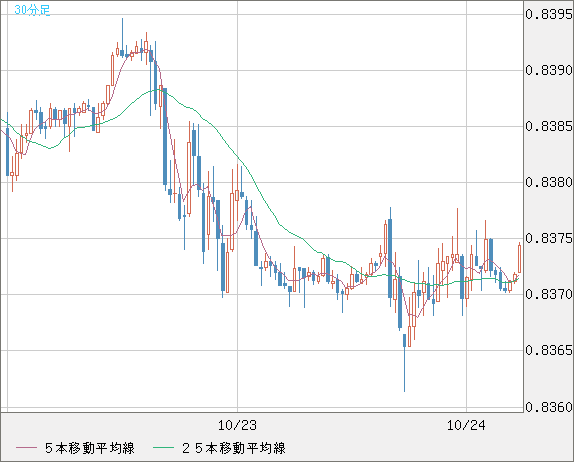Click the 0.8360 price axis label
The height and width of the screenshot is (462, 574).
pyautogui.click(x=549, y=407)
